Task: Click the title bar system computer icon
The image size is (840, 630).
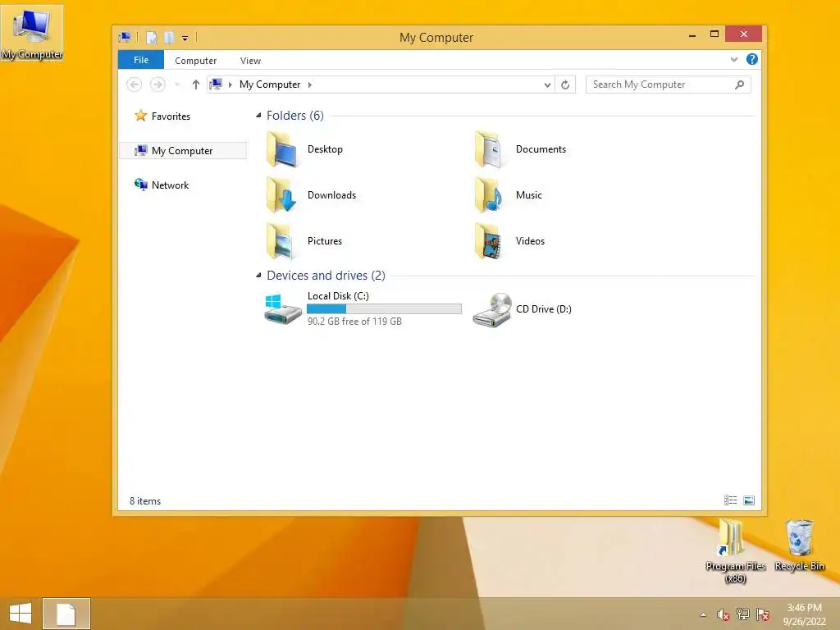Action: [x=125, y=37]
